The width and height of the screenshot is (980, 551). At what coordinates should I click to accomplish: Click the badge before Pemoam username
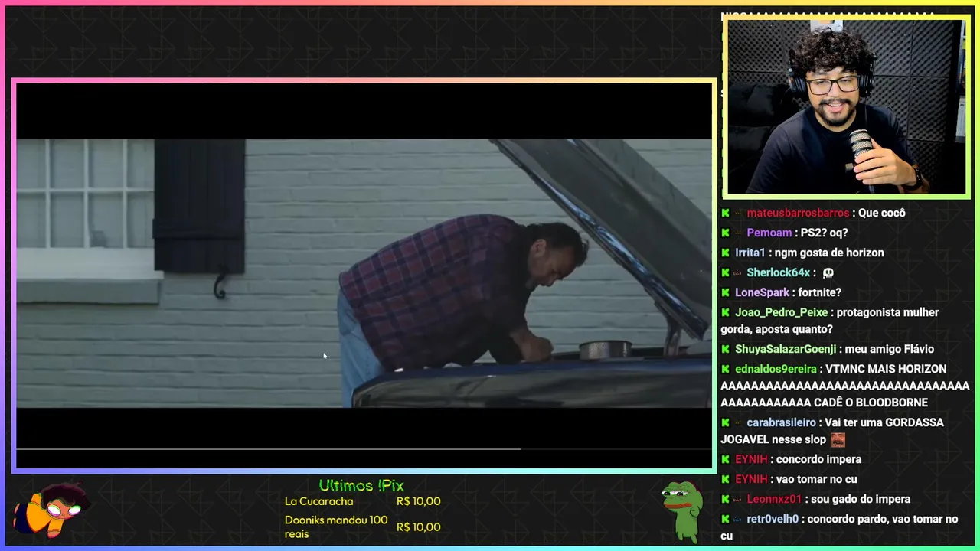click(x=738, y=233)
